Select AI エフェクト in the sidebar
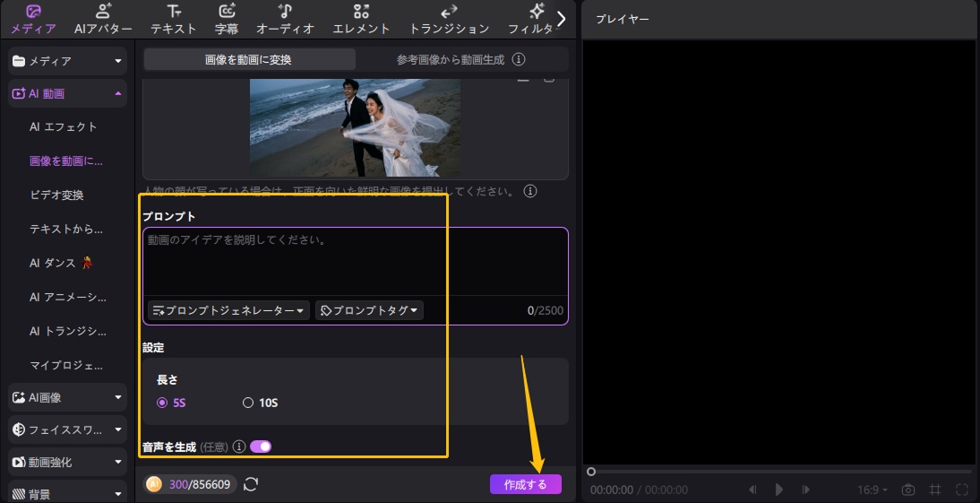The width and height of the screenshot is (980, 503). [x=63, y=127]
